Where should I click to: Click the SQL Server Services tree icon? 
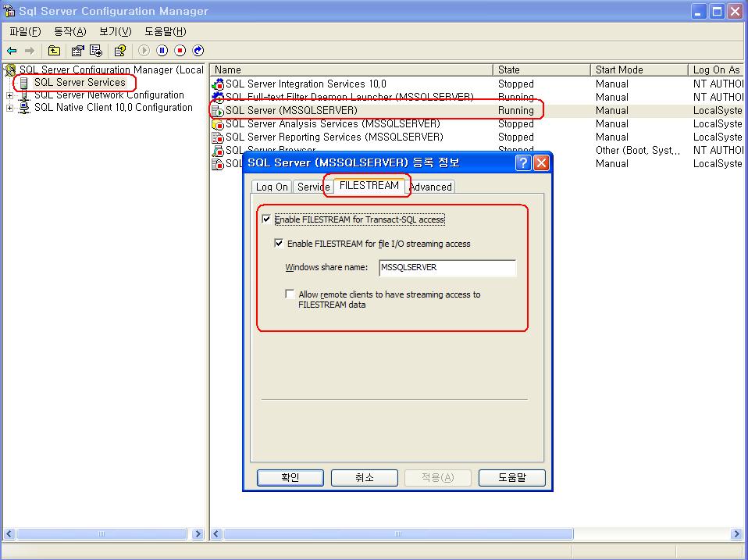[24, 83]
